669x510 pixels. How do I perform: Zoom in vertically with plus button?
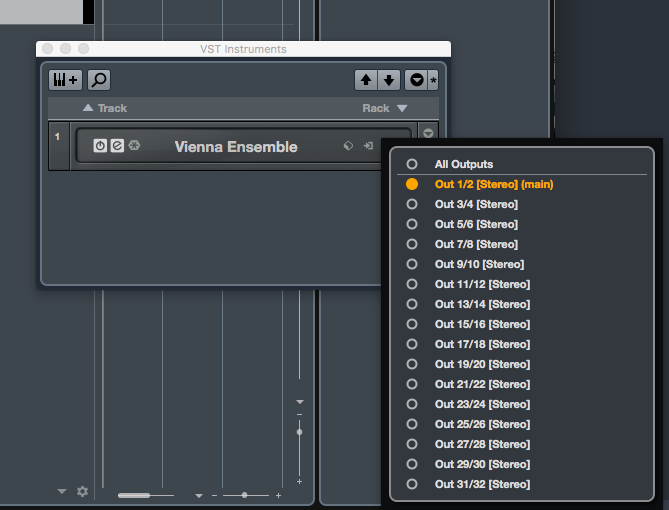coord(300,481)
